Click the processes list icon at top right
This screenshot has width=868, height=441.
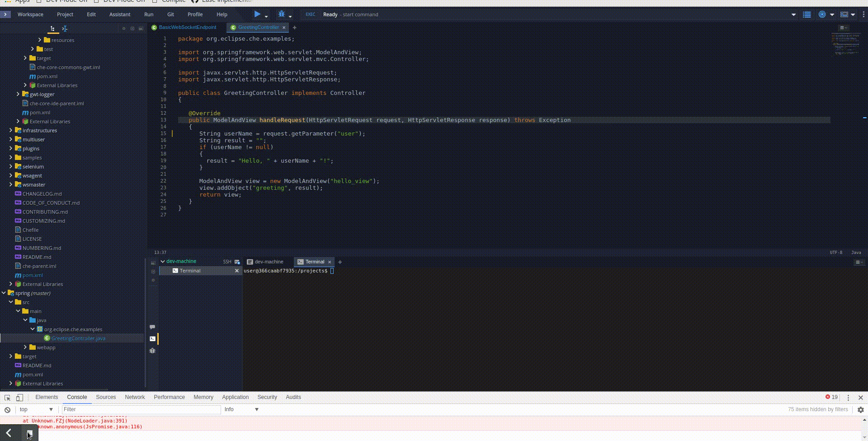[x=807, y=14]
